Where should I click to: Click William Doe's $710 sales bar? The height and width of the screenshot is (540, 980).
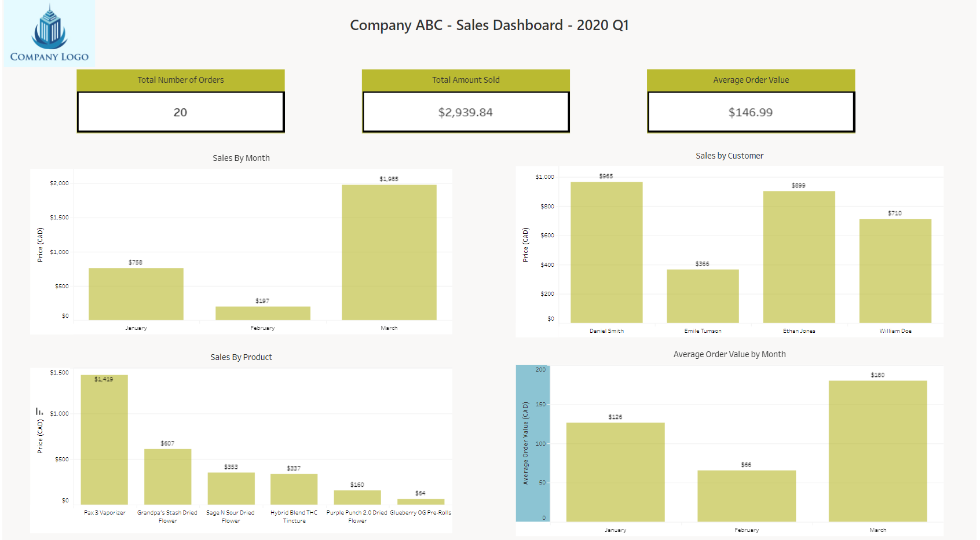[895, 271]
